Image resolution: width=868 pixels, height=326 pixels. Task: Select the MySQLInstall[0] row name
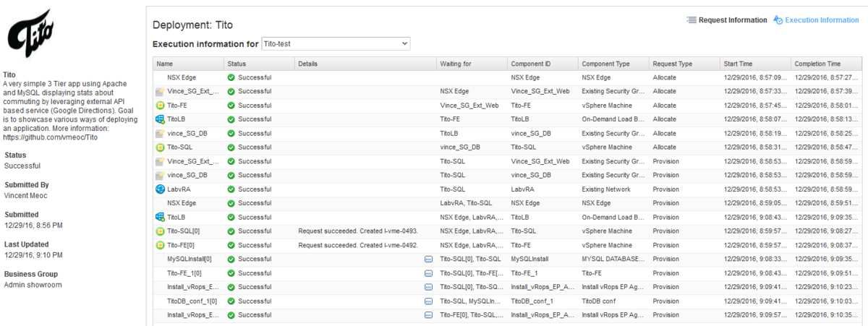click(x=190, y=259)
